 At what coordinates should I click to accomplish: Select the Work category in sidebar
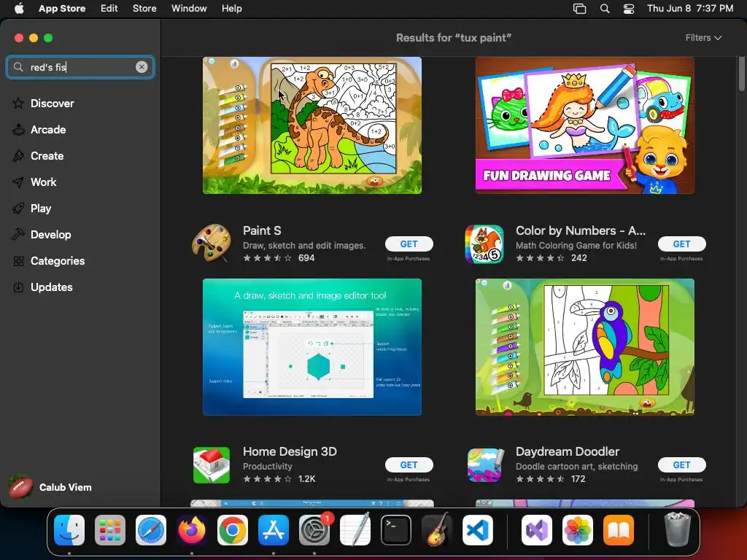click(x=43, y=182)
